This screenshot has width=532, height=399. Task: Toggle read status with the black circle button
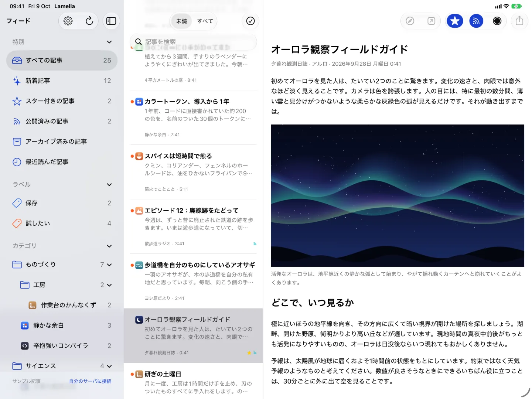pos(497,21)
